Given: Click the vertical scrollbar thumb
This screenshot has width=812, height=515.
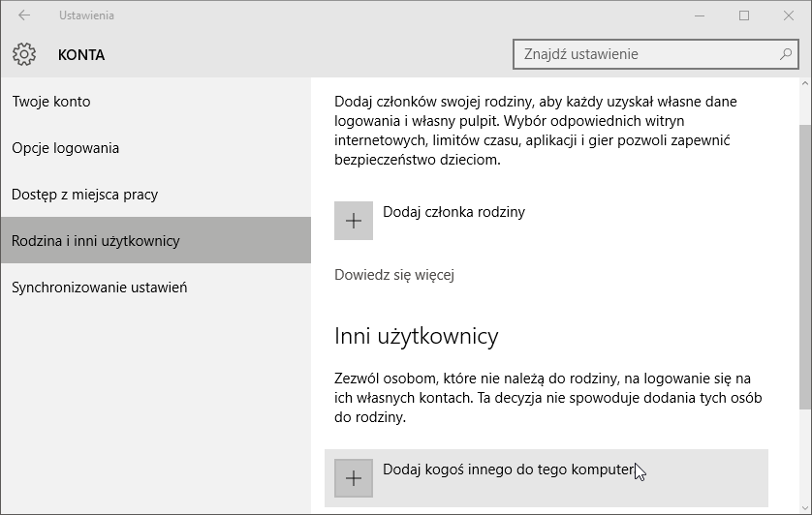Looking at the screenshot, I should click(x=805, y=267).
